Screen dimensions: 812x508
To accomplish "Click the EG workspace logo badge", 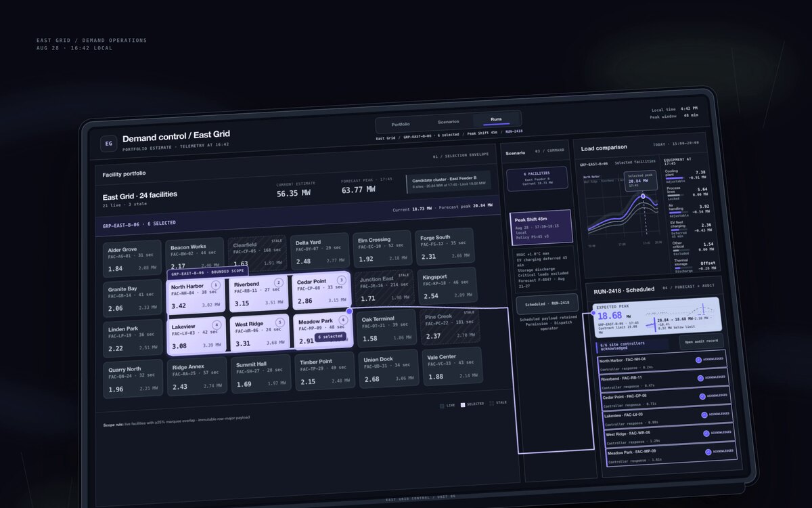I will click(x=108, y=143).
